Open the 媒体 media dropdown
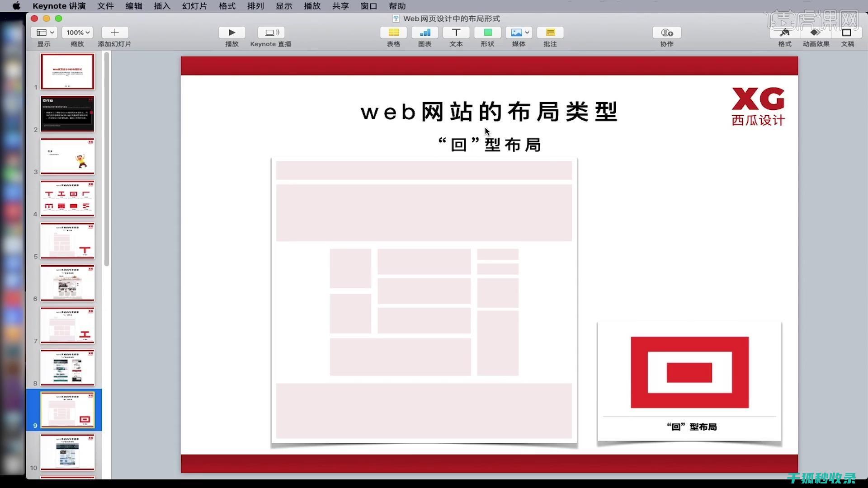This screenshot has height=488, width=868. pyautogui.click(x=519, y=33)
